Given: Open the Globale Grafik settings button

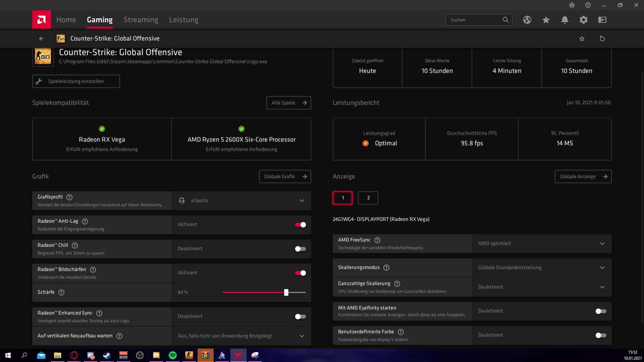Looking at the screenshot, I should coord(285,177).
